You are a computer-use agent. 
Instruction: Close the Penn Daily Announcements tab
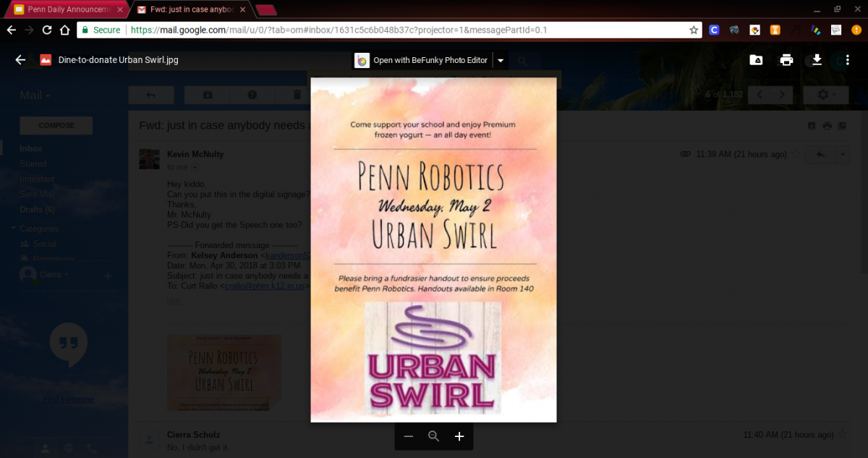[x=120, y=9]
